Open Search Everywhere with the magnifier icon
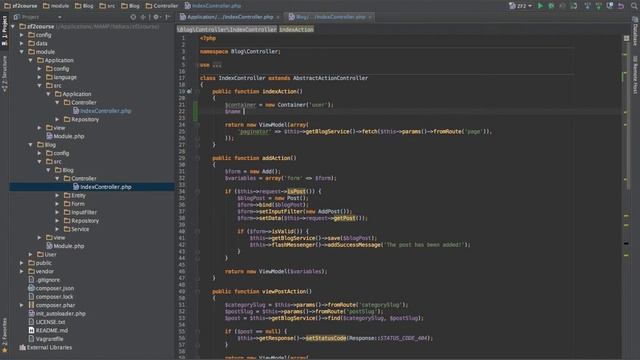This screenshot has height=360, width=640. [634, 6]
